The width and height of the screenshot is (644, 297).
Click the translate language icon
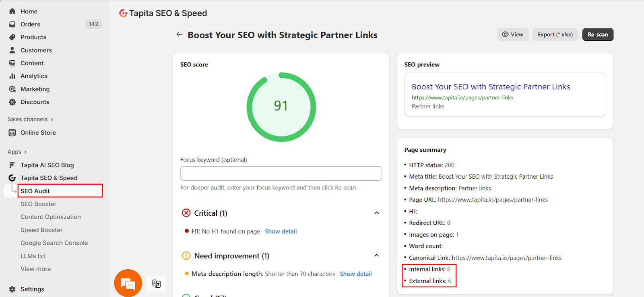coord(157,283)
